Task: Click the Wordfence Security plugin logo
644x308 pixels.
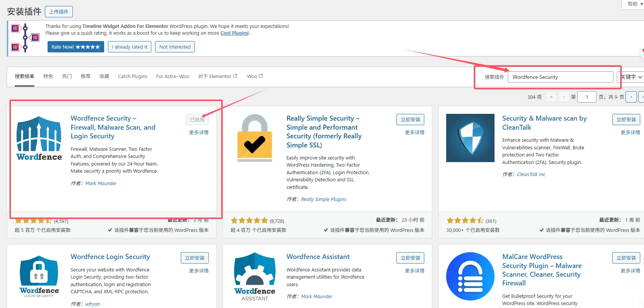Action: click(39, 138)
